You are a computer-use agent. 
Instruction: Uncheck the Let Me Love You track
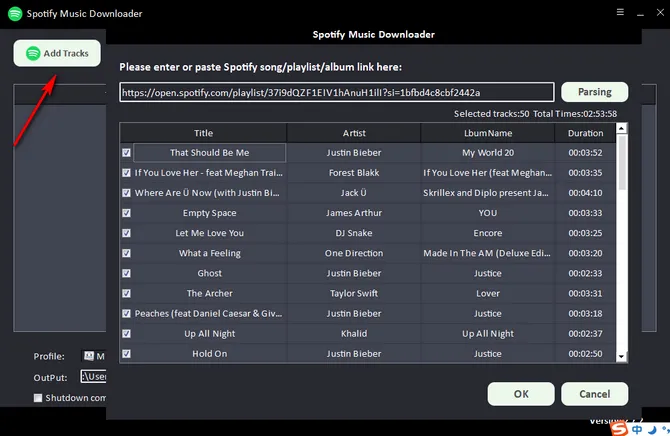pos(126,233)
